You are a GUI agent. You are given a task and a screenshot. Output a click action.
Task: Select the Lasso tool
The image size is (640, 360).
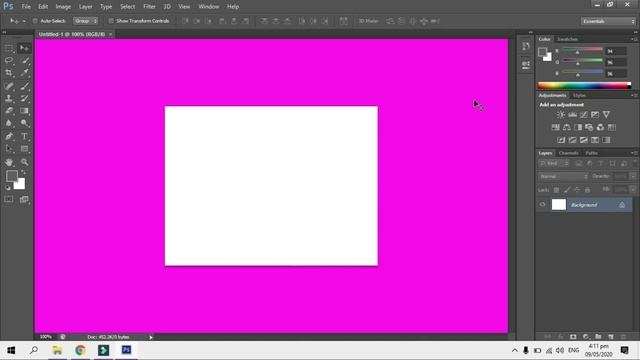pyautogui.click(x=9, y=60)
